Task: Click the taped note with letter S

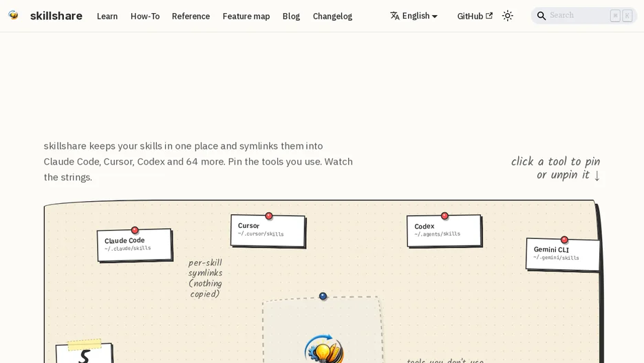Action: 84,352
